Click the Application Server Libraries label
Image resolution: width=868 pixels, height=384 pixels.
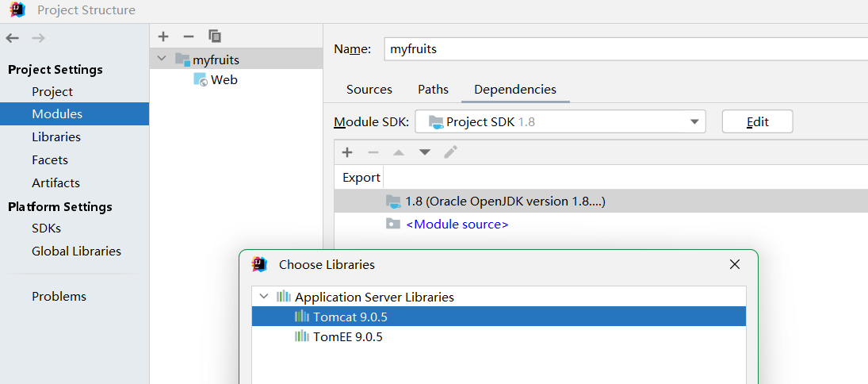click(x=374, y=297)
